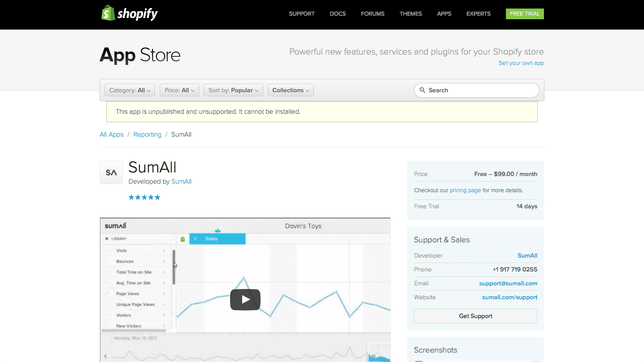Open the Sell your own app link

point(521,63)
